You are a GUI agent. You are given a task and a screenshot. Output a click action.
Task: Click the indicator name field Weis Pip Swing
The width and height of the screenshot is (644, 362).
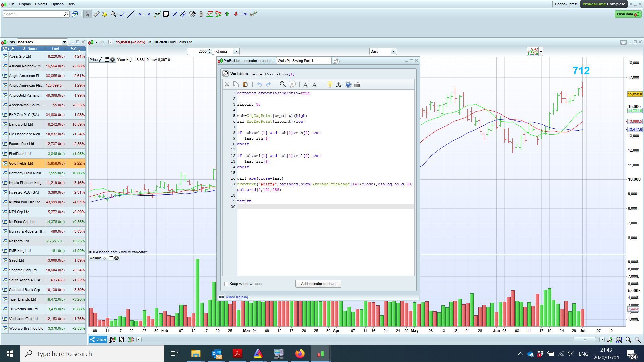(303, 61)
